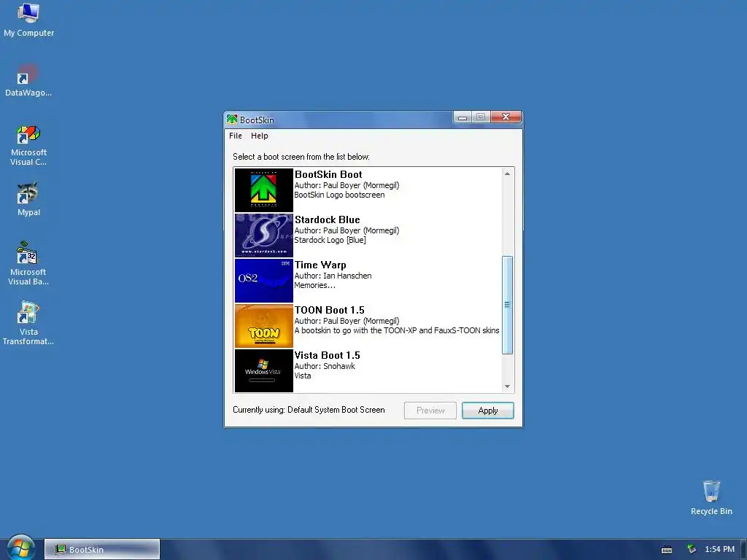Click the 'Time Warp' title text
Image resolution: width=747 pixels, height=560 pixels.
pos(320,265)
